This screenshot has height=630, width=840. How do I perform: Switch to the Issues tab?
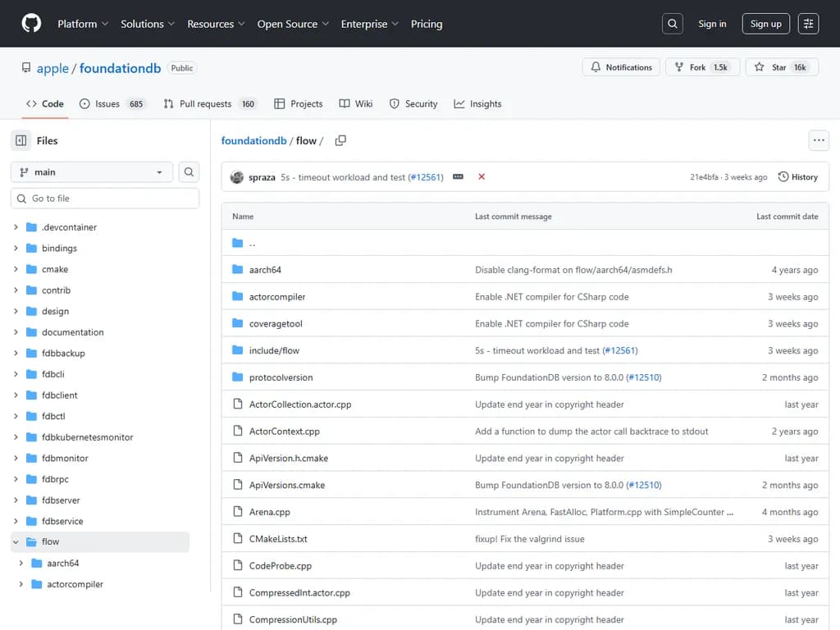point(107,104)
